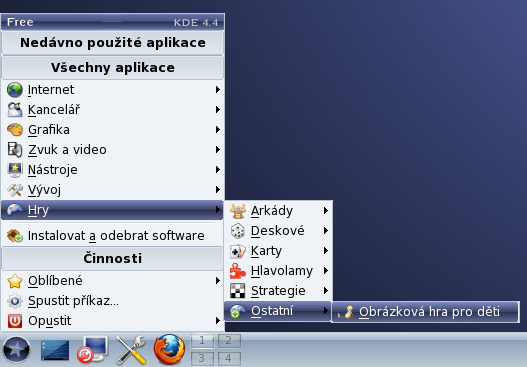Expand the Nástroje submenu arrow
527x367 pixels.
pyautogui.click(x=218, y=170)
